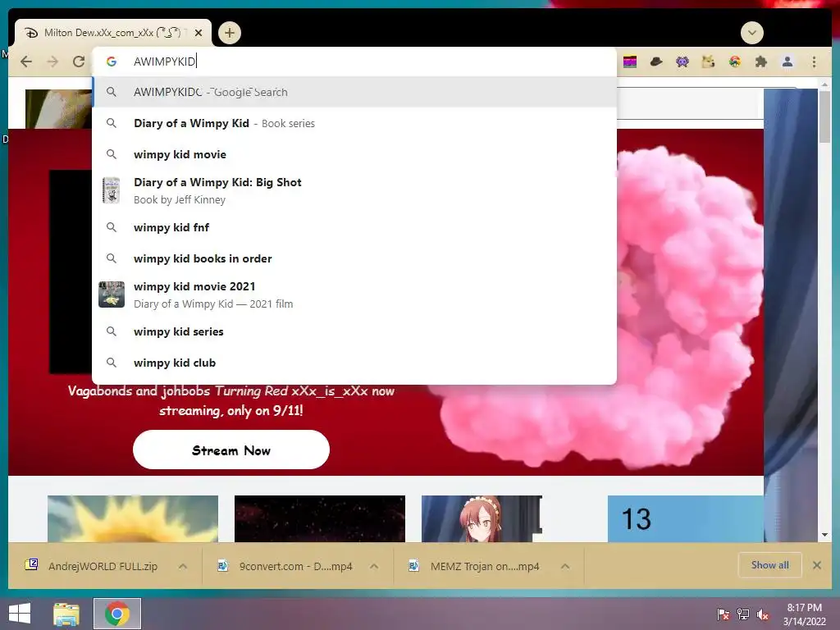Click the anime maid girl thumbnail
The width and height of the screenshot is (840, 630).
482,518
